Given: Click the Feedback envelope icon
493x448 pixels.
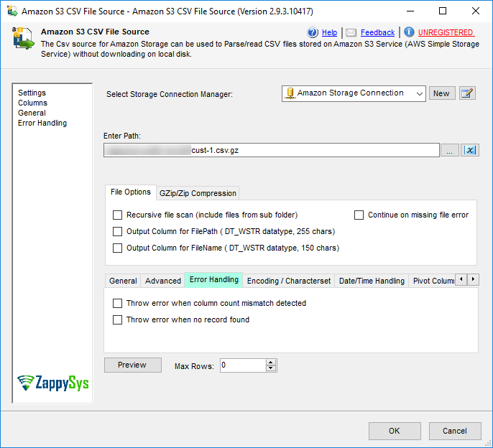Looking at the screenshot, I should [x=351, y=33].
